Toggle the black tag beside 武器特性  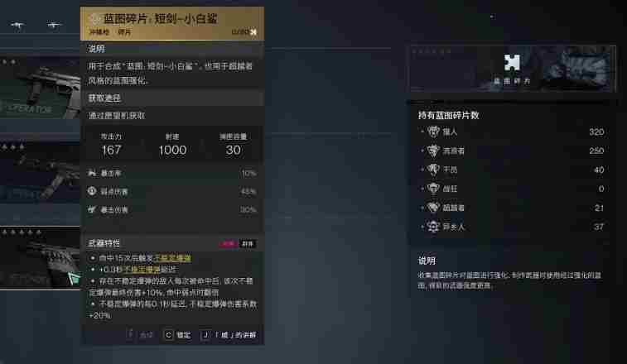pyautogui.click(x=248, y=244)
